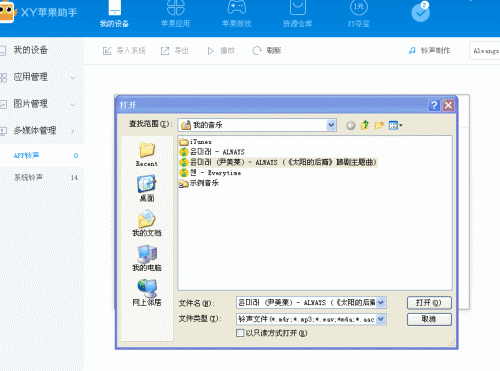Image resolution: width=500 pixels, height=371 pixels.
Task: Collapse the 多媒体管理 sidebar section
Action: [x=38, y=130]
